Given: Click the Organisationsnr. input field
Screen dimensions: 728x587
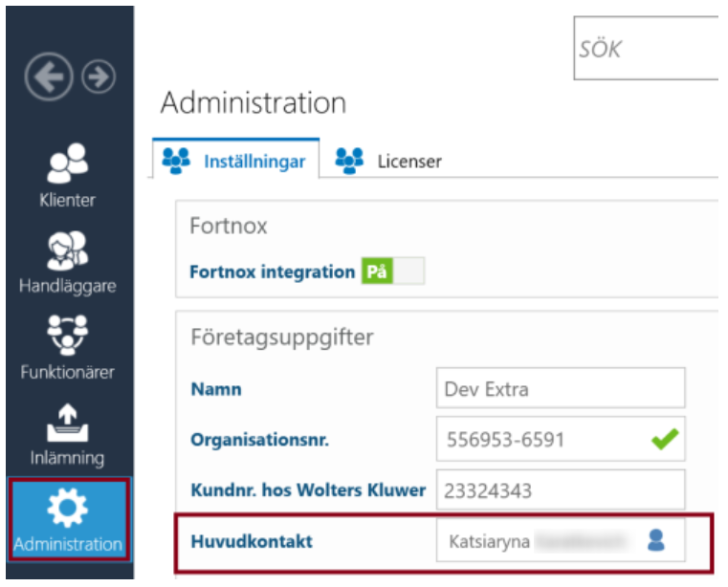Looking at the screenshot, I should [x=561, y=439].
